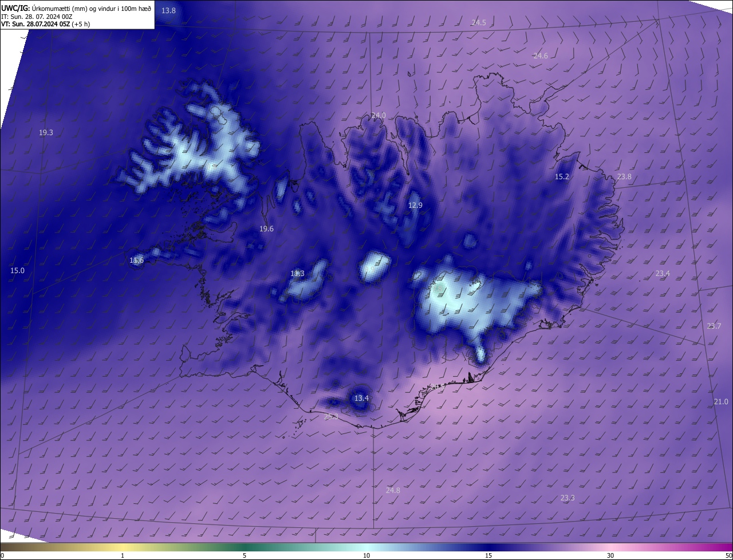Click the 12.9 value label
Screen dimensions: 733x560
pos(415,205)
